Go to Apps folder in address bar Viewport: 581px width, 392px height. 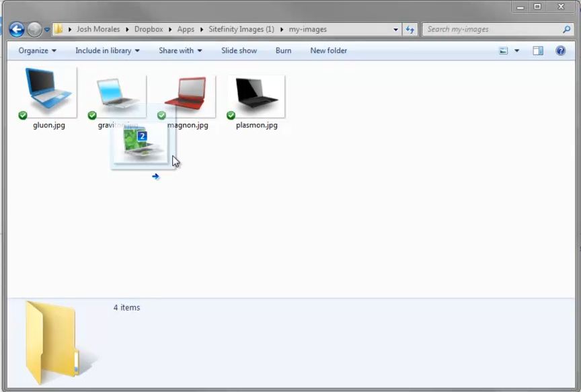(x=186, y=30)
